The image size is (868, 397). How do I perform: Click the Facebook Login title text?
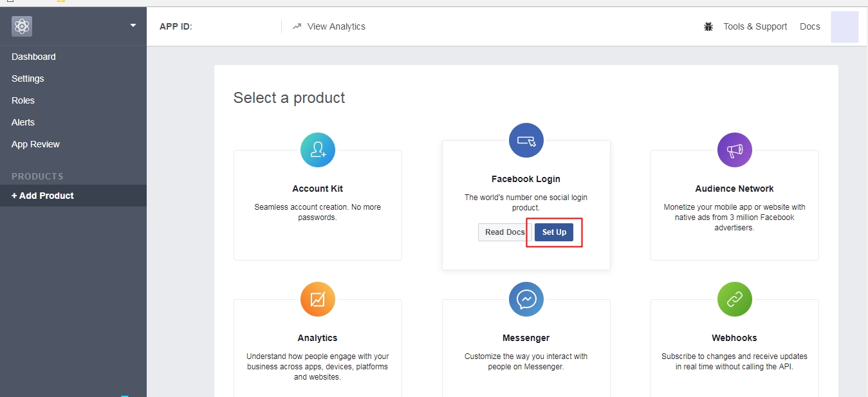click(526, 179)
